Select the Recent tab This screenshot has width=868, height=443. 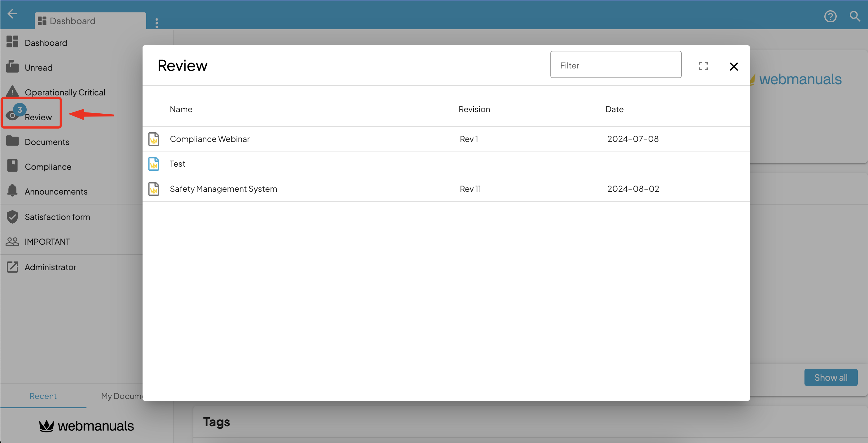(x=43, y=396)
